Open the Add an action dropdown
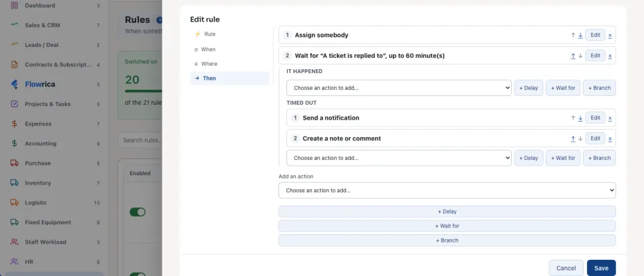644x276 pixels. point(447,191)
